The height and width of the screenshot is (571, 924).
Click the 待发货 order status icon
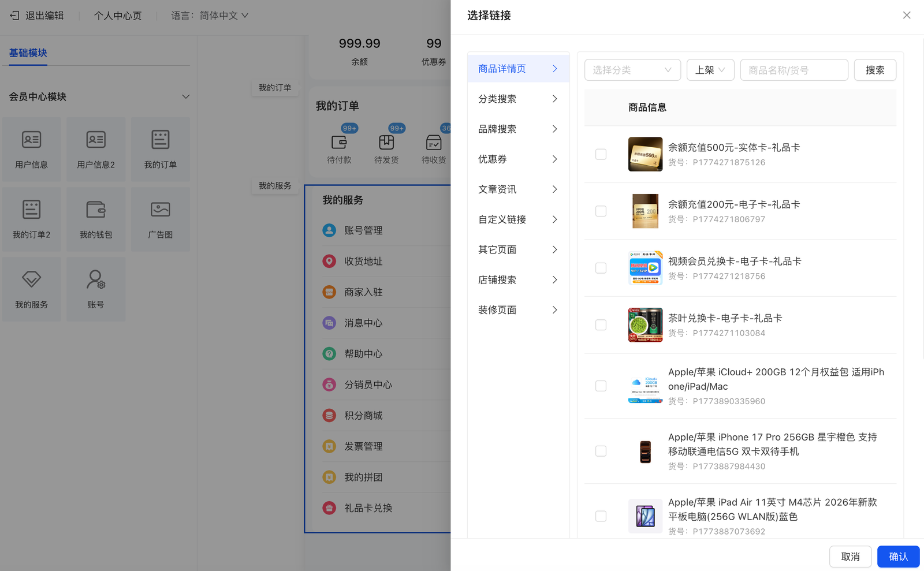[386, 142]
